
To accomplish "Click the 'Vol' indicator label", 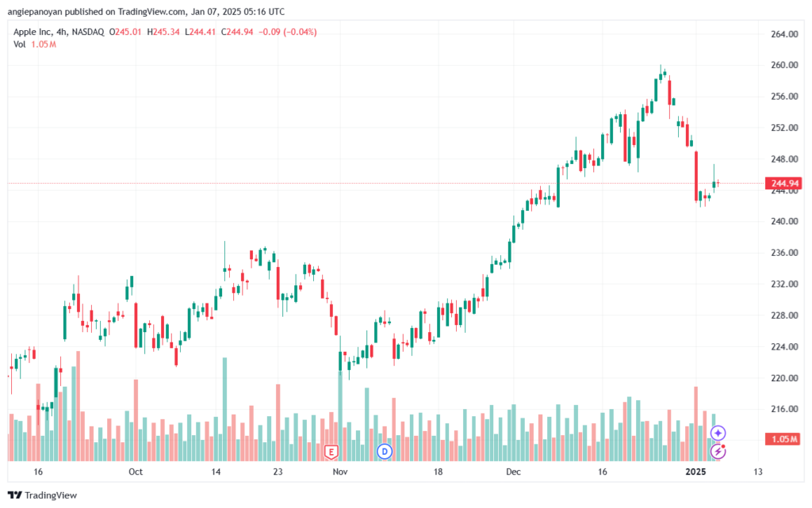I will (x=19, y=44).
